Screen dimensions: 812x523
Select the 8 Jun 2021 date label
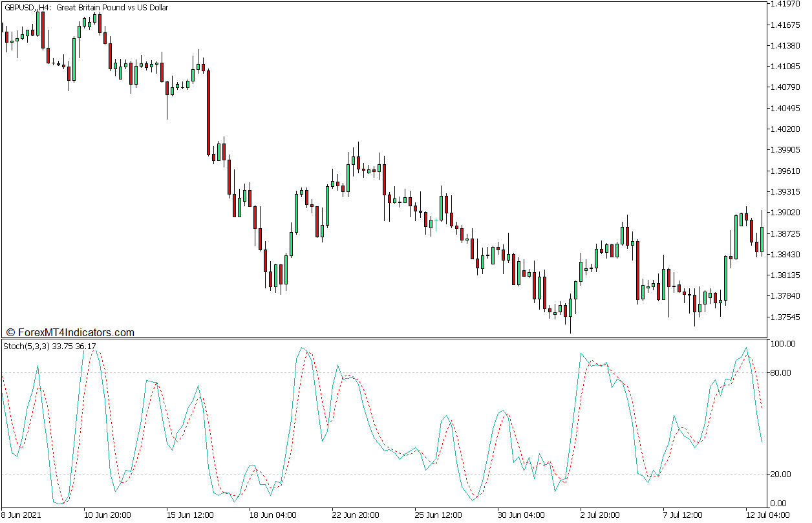(23, 514)
